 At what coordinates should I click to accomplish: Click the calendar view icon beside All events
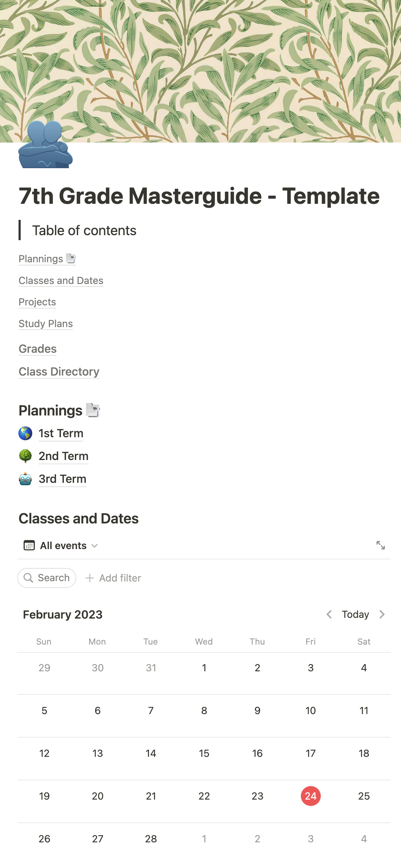29,546
